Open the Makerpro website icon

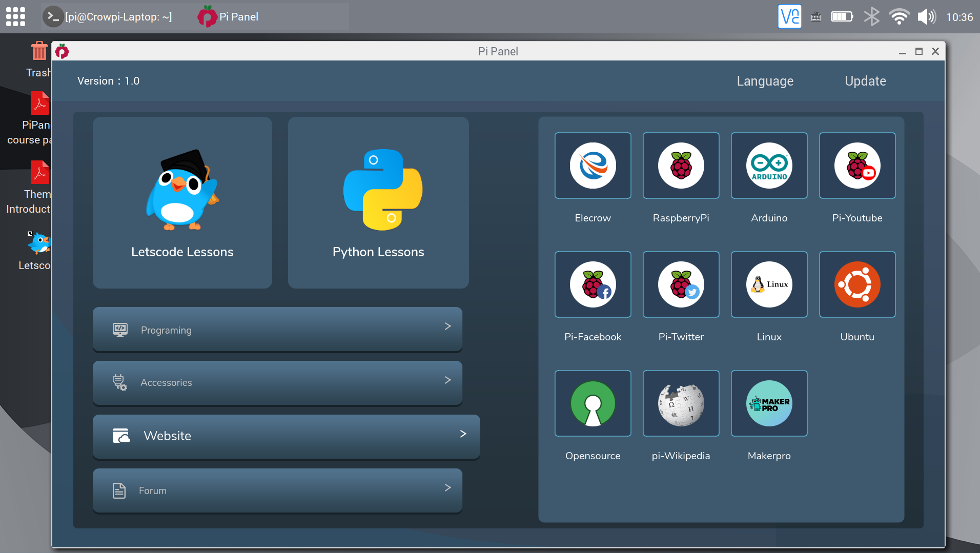[769, 403]
